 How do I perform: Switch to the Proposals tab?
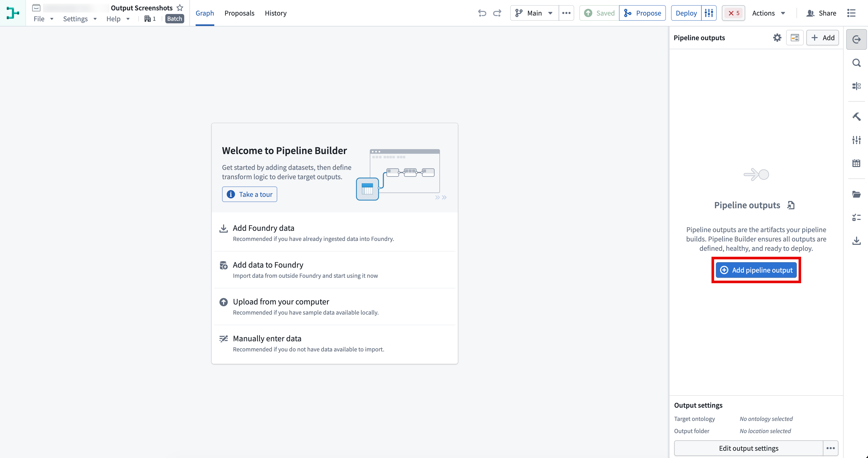(239, 13)
